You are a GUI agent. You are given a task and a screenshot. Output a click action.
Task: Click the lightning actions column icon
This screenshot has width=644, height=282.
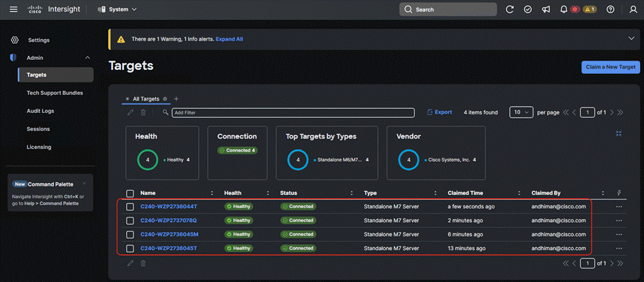coord(619,193)
